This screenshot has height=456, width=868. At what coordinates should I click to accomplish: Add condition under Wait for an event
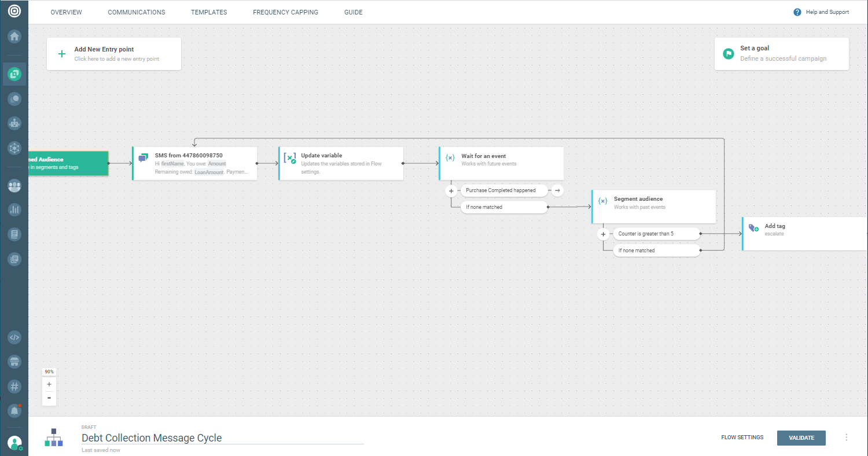(x=451, y=190)
